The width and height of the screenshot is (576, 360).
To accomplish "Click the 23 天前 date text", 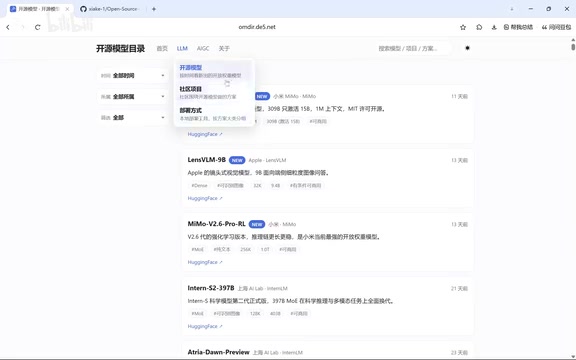I will click(x=459, y=353).
